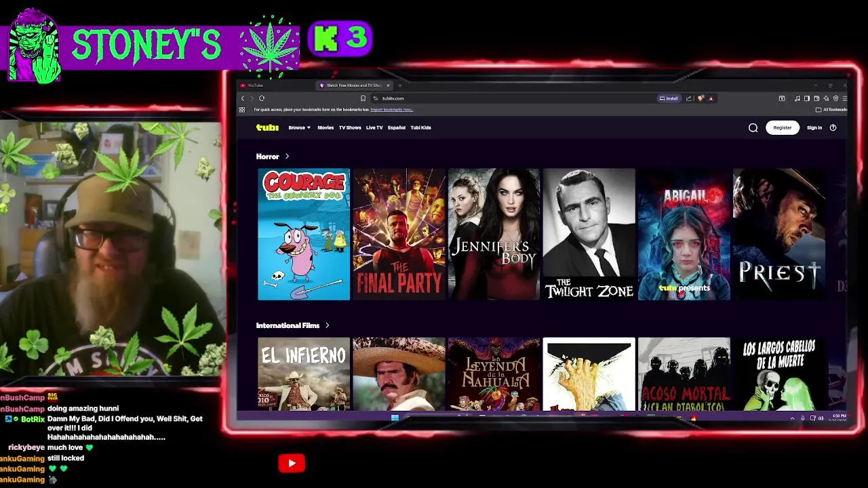Go forward with the browser forward arrow

coord(252,98)
